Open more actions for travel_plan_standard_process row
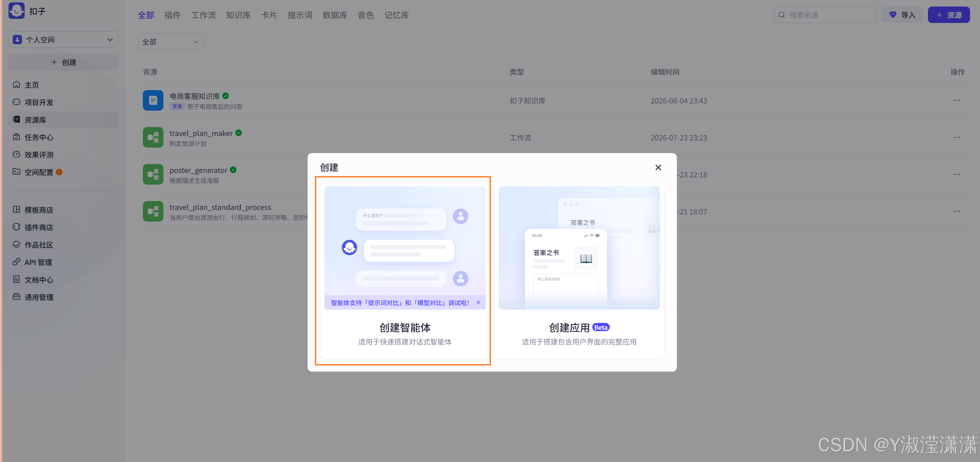 956,211
